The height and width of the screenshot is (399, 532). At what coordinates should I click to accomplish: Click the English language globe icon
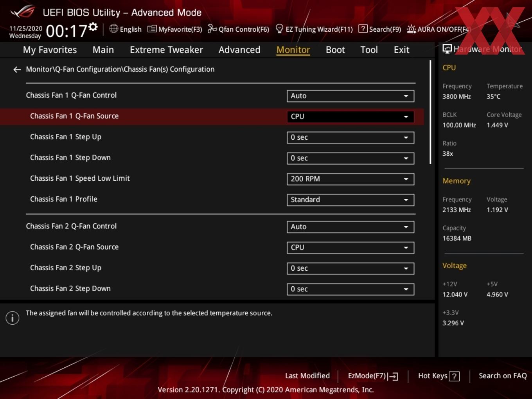(x=113, y=29)
